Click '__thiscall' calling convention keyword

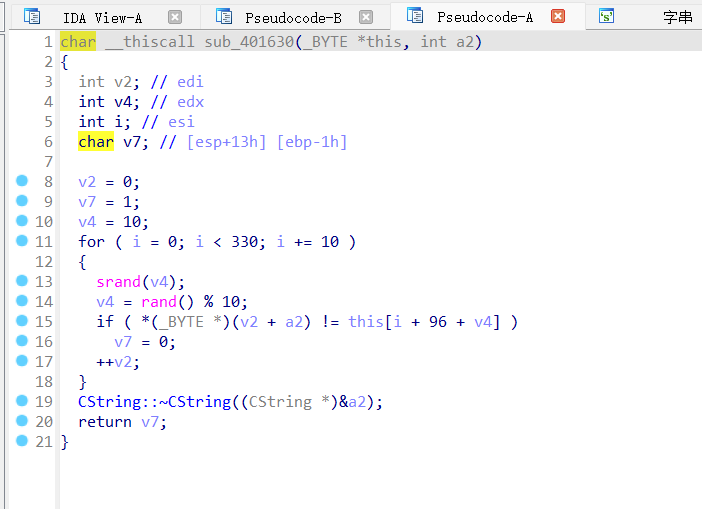point(150,42)
